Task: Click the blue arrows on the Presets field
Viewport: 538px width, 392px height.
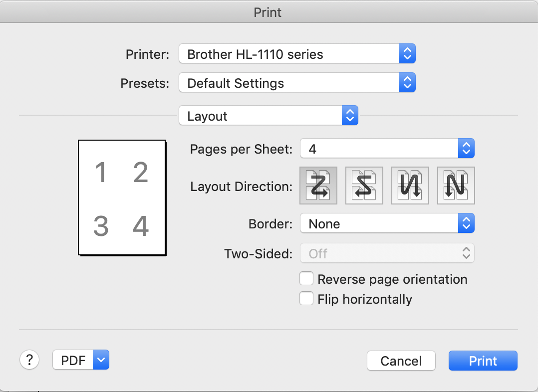Action: [x=407, y=83]
